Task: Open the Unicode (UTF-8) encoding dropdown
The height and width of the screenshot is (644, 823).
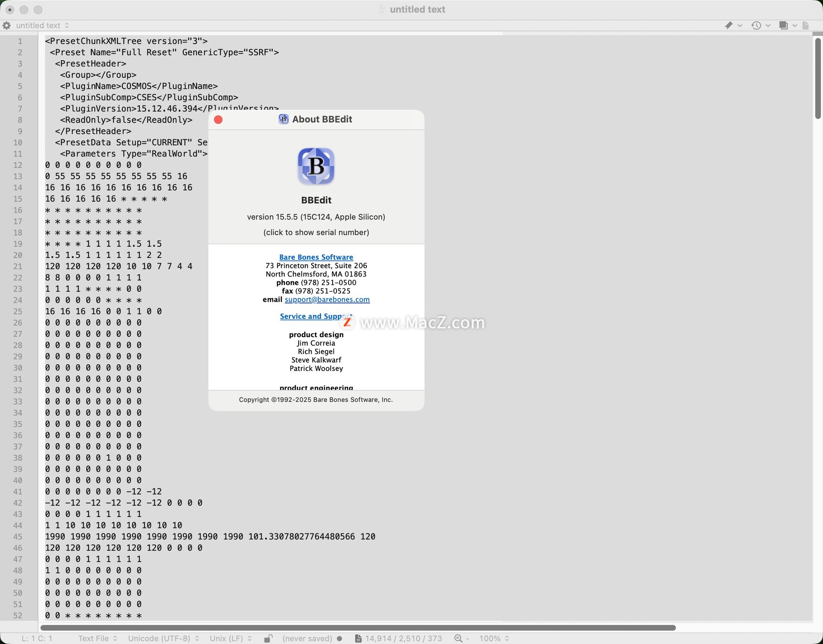Action: coord(163,638)
